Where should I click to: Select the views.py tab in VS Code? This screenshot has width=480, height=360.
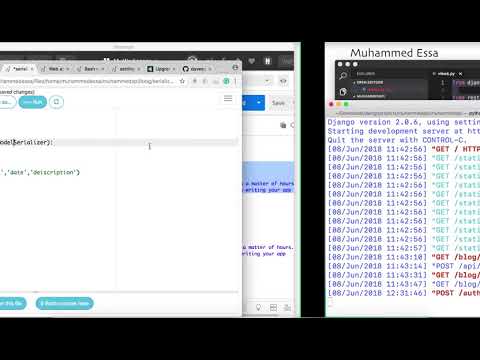pos(446,74)
